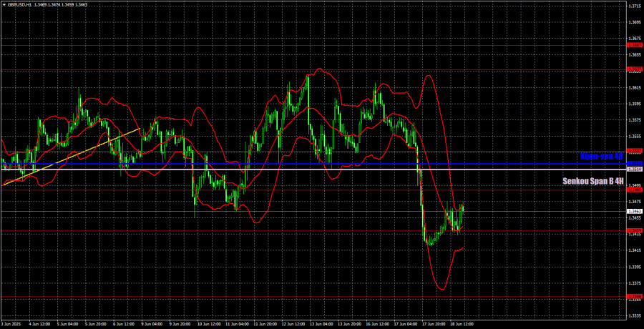Click the 1.3695 price scale value

pyautogui.click(x=634, y=22)
